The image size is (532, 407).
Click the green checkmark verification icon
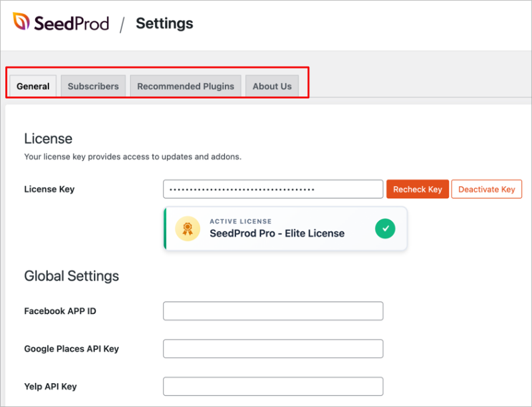pos(384,228)
